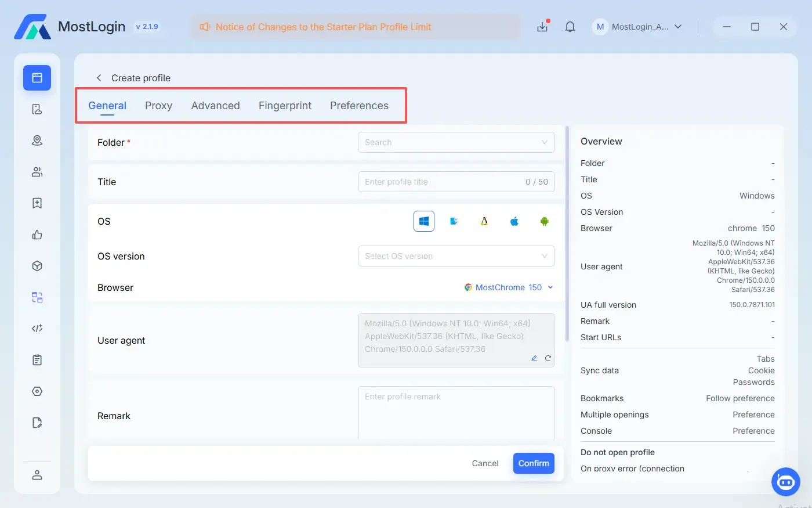Open the cube box sidebar icon

pos(37,266)
